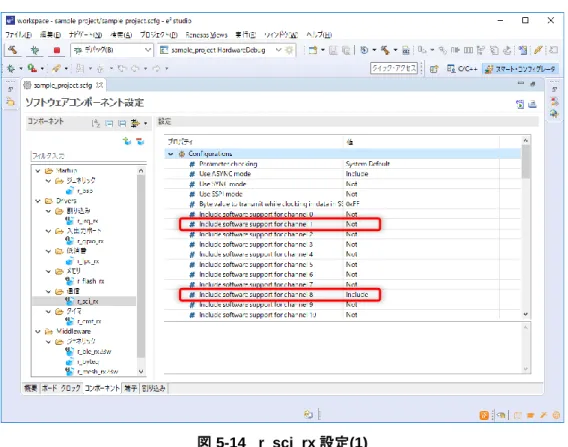Collapse the 通信 folder node
This screenshot has height=447, width=568.
(48, 291)
